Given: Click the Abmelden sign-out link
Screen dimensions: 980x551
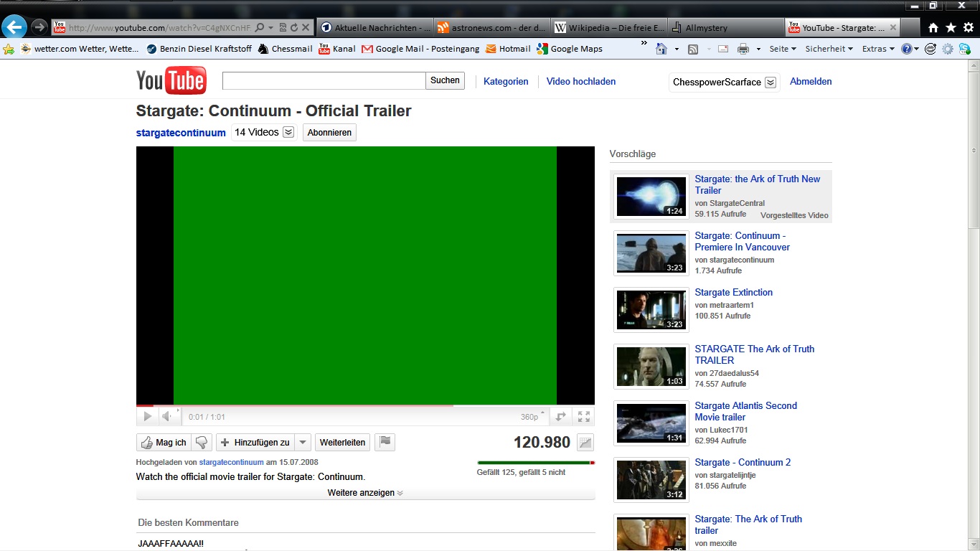Looking at the screenshot, I should pyautogui.click(x=811, y=82).
